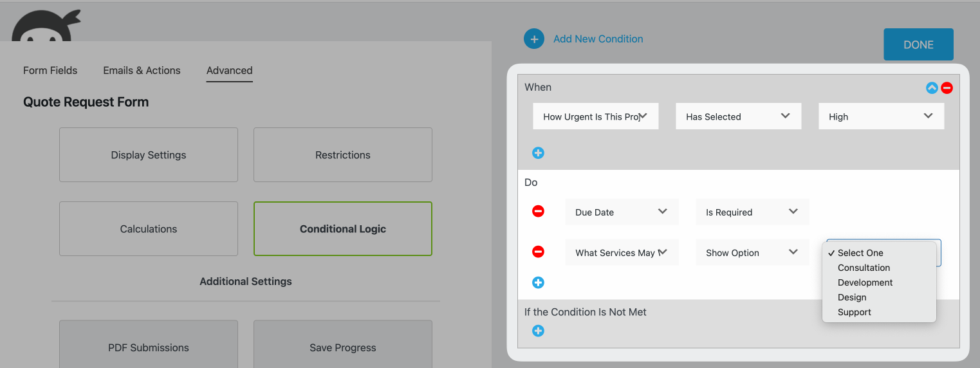Pick Support in the open option list

854,312
